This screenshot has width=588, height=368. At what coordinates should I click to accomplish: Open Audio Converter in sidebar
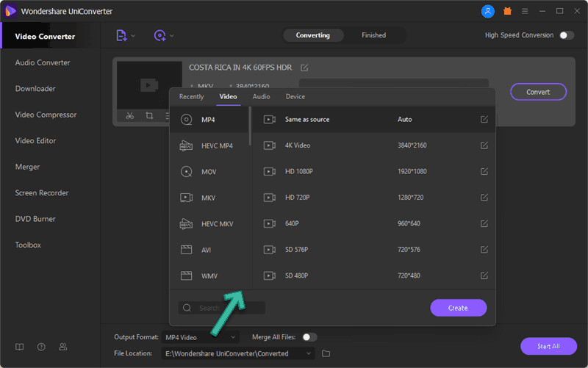(43, 62)
